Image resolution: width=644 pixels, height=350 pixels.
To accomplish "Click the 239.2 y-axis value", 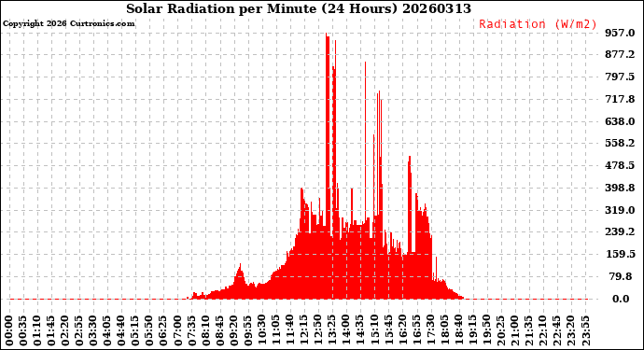I will [x=620, y=232].
